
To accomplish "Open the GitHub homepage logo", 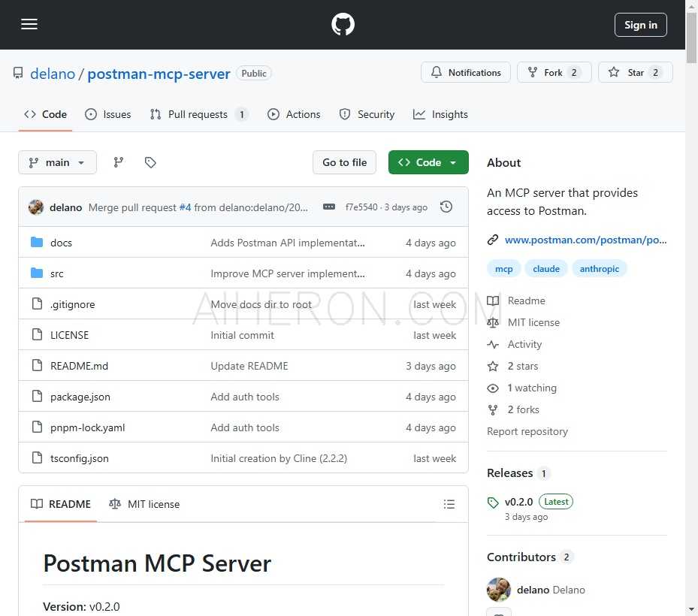I will tap(343, 24).
